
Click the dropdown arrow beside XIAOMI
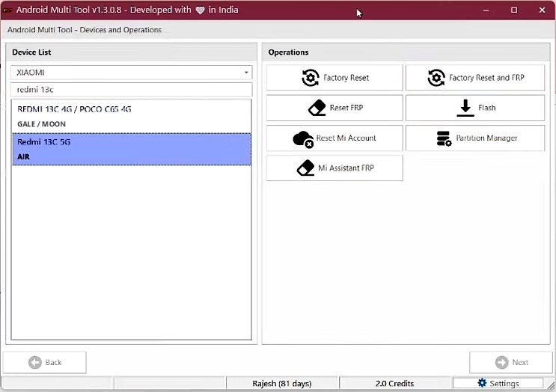click(x=246, y=73)
